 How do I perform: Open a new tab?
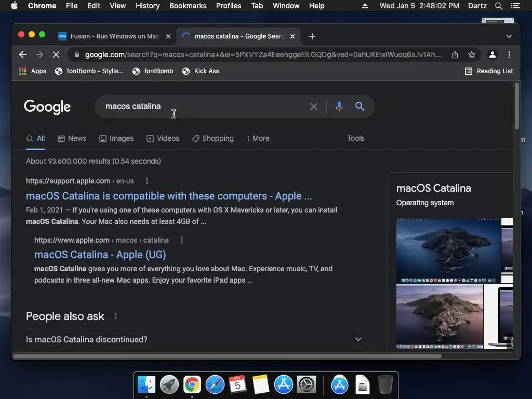[312, 36]
